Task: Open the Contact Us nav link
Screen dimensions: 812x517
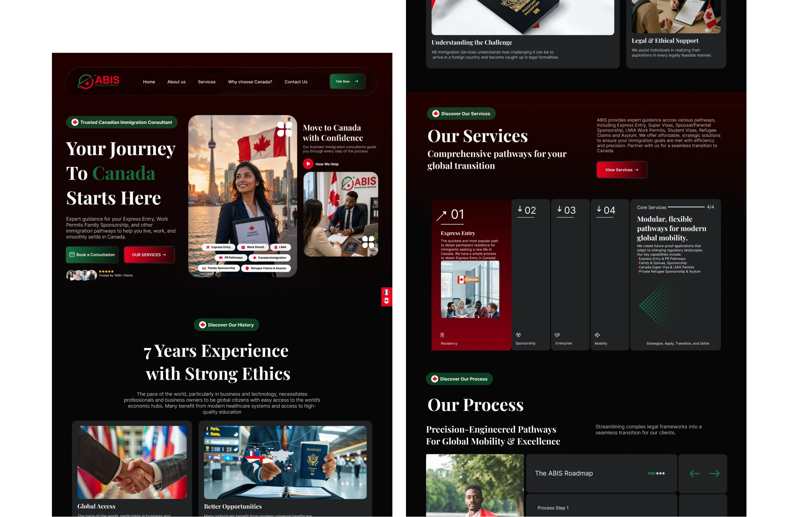Action: tap(296, 82)
